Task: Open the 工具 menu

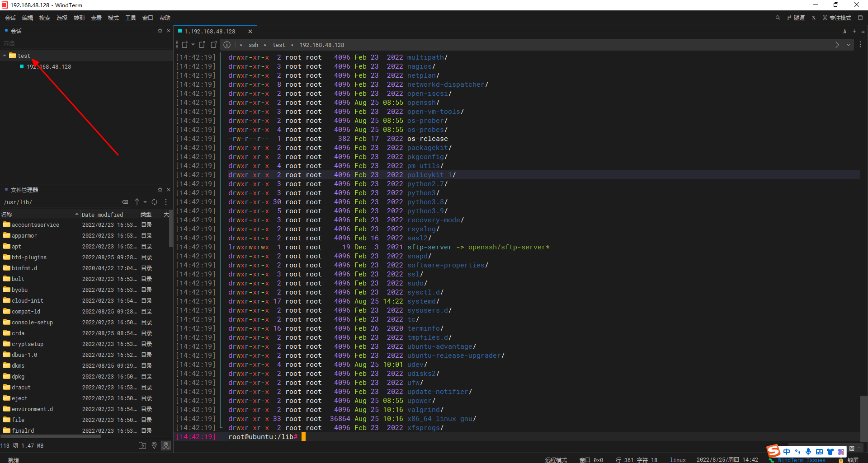Action: click(x=131, y=18)
